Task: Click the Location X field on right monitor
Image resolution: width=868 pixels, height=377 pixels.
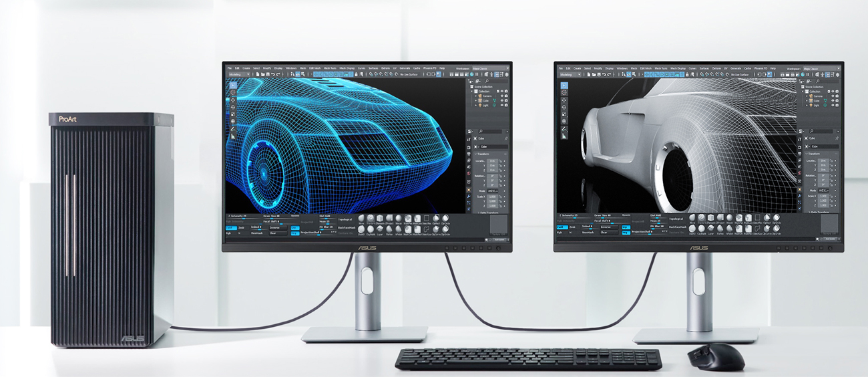Action: click(823, 161)
